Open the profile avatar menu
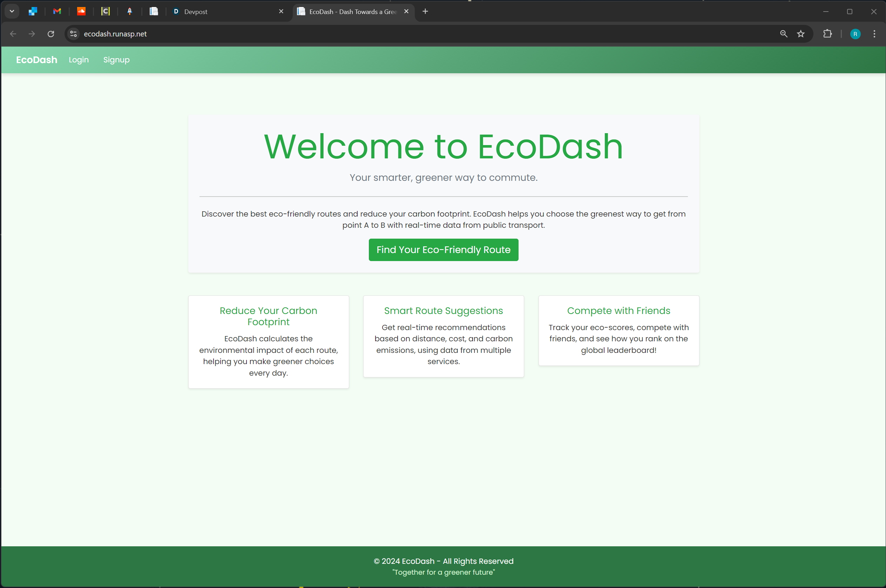 point(855,34)
